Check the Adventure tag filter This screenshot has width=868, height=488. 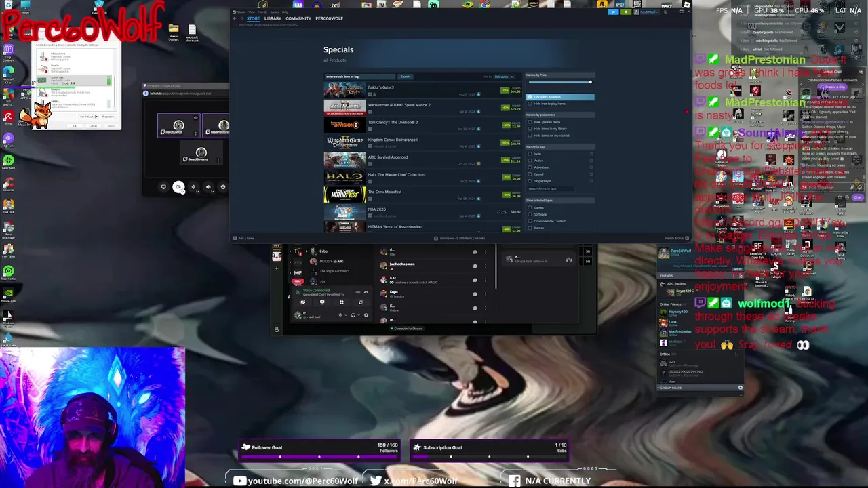(530, 167)
